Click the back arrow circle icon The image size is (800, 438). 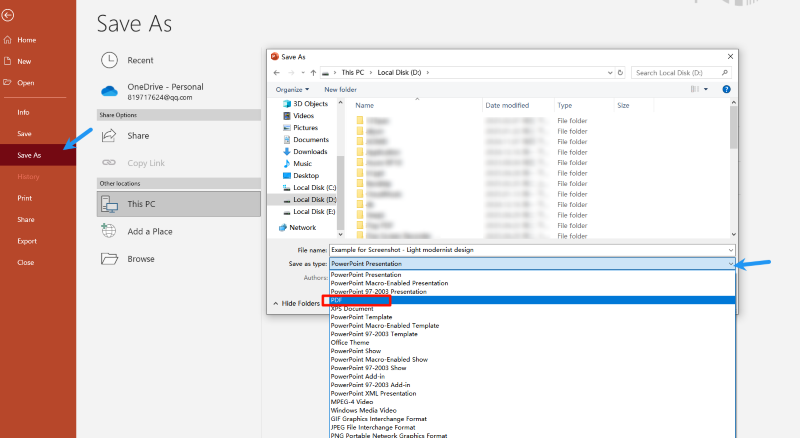[7, 15]
